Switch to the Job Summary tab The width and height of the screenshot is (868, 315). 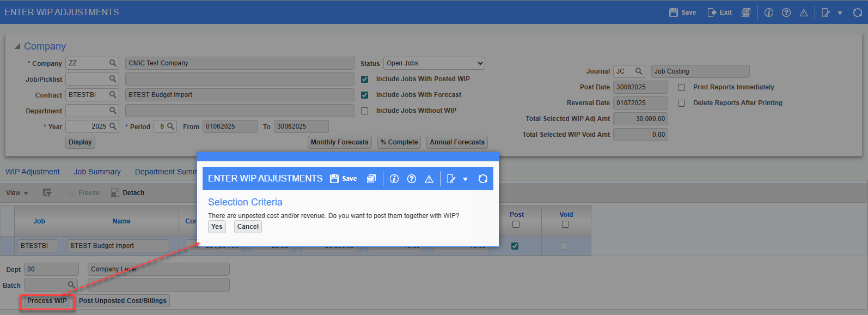point(97,172)
